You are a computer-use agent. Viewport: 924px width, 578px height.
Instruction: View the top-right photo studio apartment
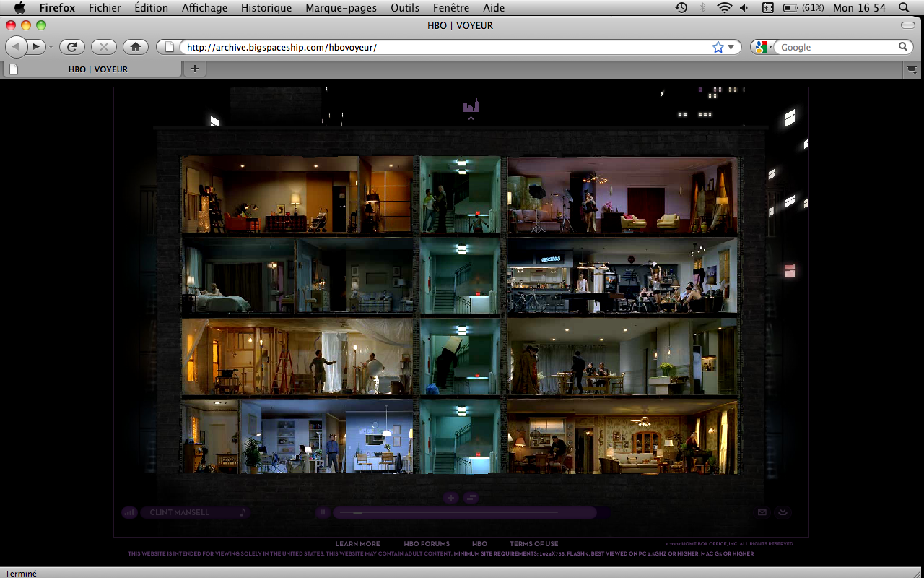pos(623,194)
